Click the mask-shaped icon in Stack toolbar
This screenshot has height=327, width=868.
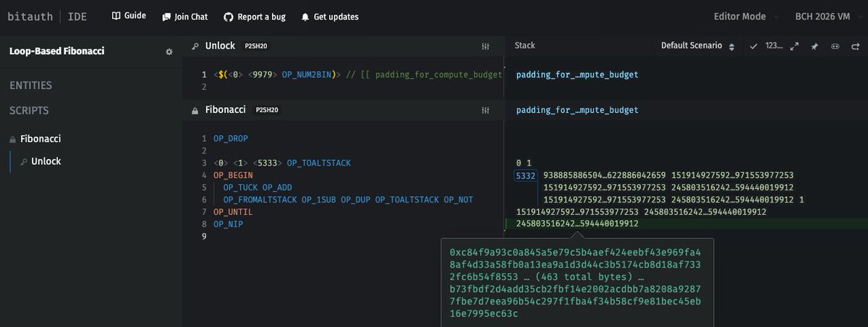click(835, 46)
